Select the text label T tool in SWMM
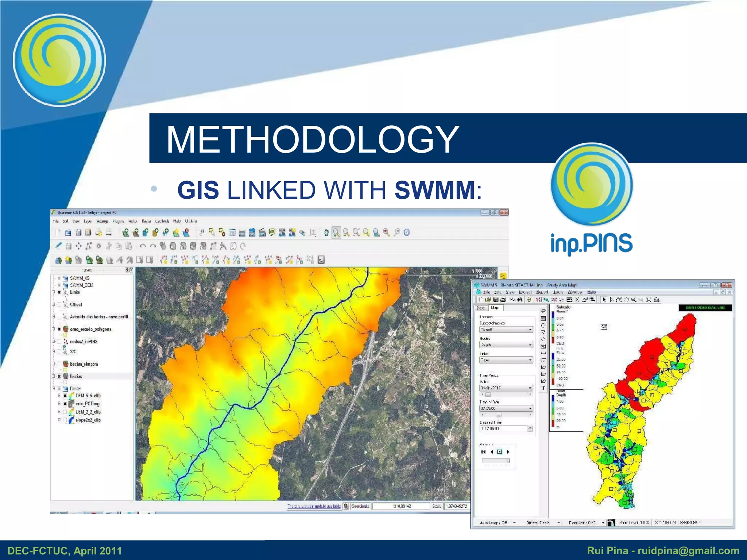 [543, 388]
